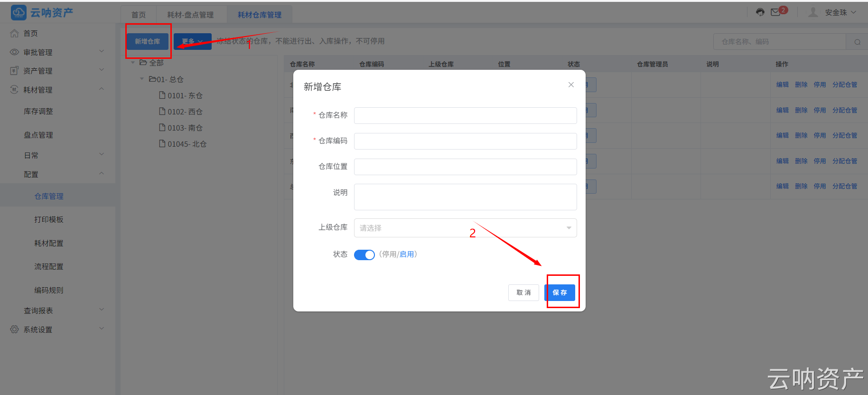Focus the 仓库编码 input field
This screenshot has height=395, width=868.
[465, 141]
